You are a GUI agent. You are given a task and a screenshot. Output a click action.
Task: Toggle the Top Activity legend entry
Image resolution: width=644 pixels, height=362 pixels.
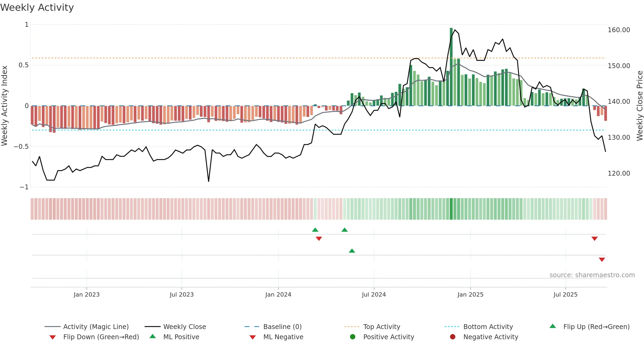(x=372, y=327)
